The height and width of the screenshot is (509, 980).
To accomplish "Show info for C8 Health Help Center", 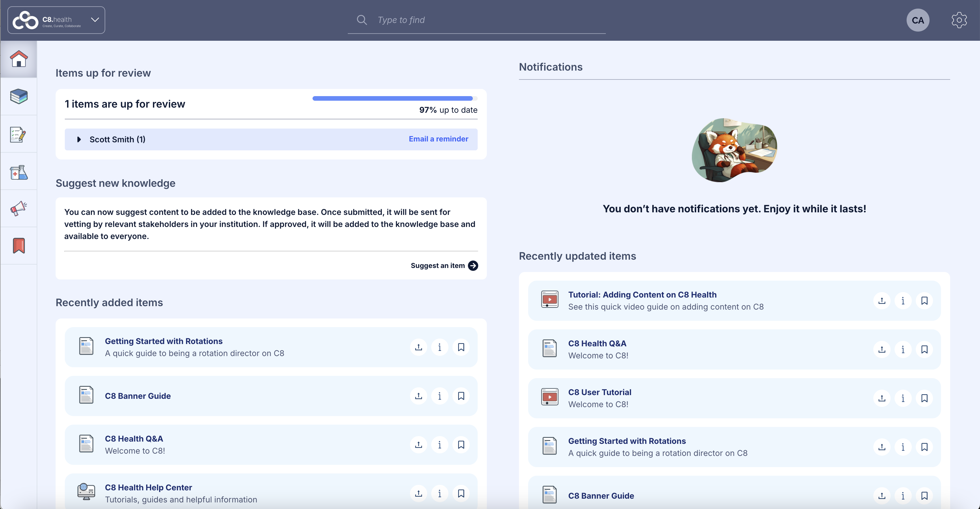I will point(440,494).
